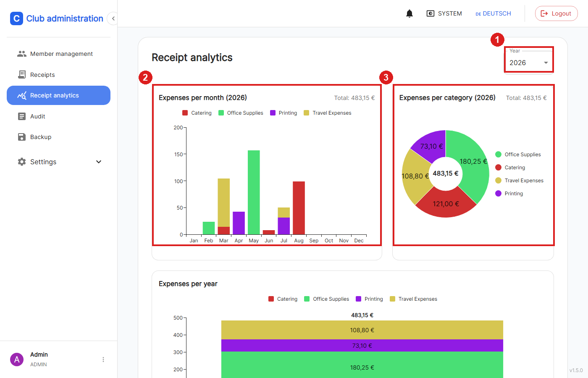Toggle Catering in pie chart legend
The image size is (588, 378).
pyautogui.click(x=510, y=168)
